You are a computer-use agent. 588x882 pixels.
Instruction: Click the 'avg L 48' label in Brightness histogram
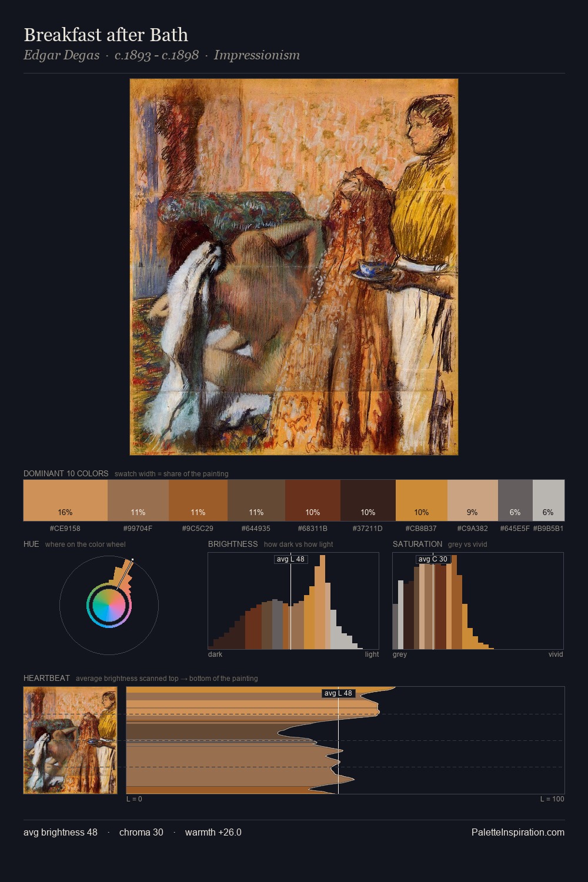tap(290, 559)
